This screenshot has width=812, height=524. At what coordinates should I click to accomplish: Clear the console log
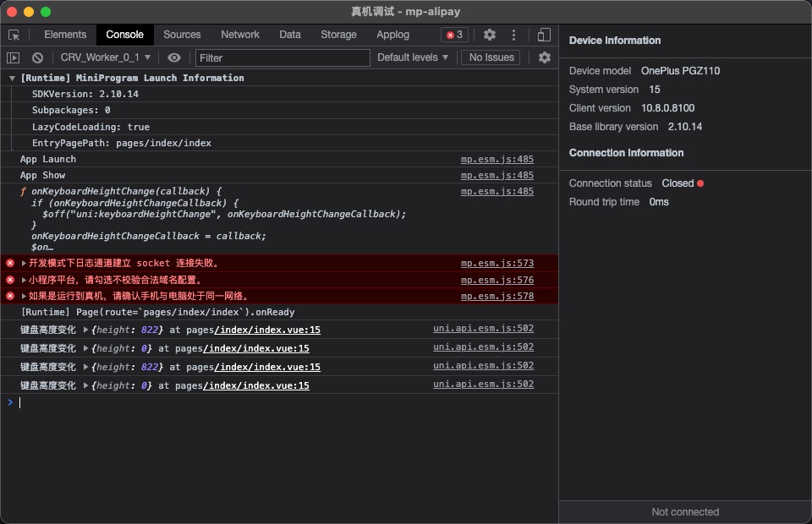pyautogui.click(x=37, y=57)
